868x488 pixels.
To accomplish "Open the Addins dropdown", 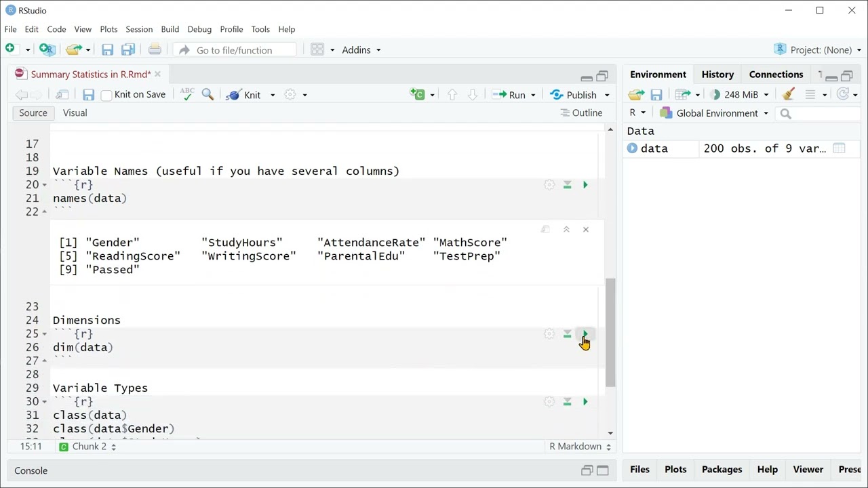I will tap(361, 49).
